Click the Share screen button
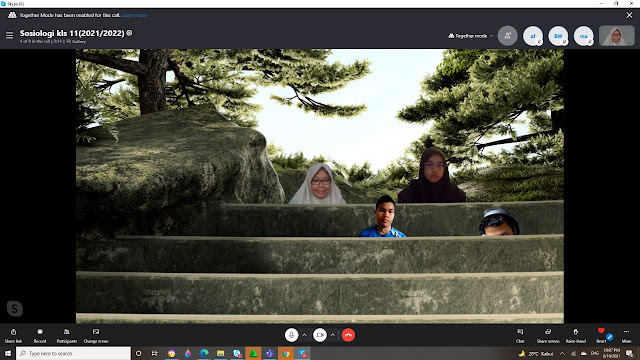This screenshot has height=360, width=640. [548, 336]
